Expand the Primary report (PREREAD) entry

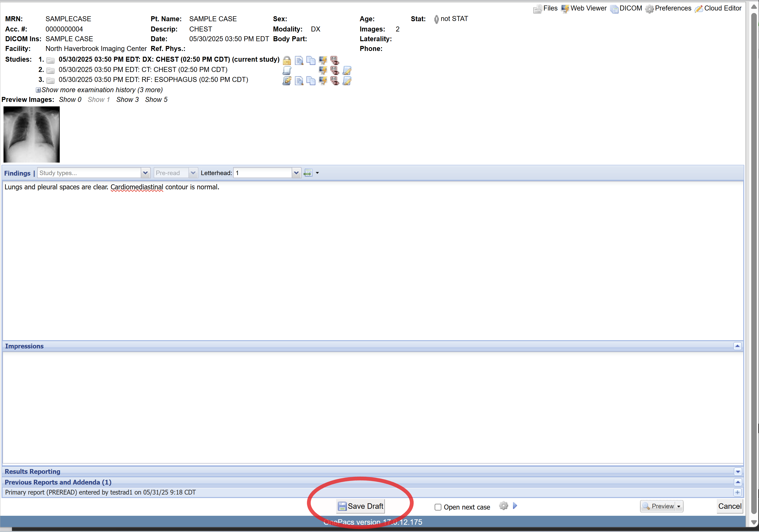point(738,492)
